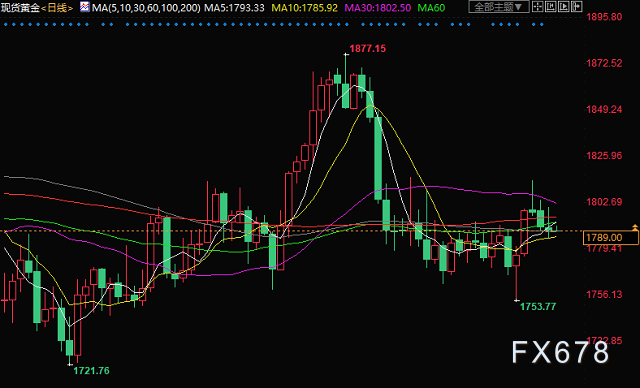The height and width of the screenshot is (388, 640).
Task: Click the 1756.13 price axis value
Action: [x=604, y=294]
